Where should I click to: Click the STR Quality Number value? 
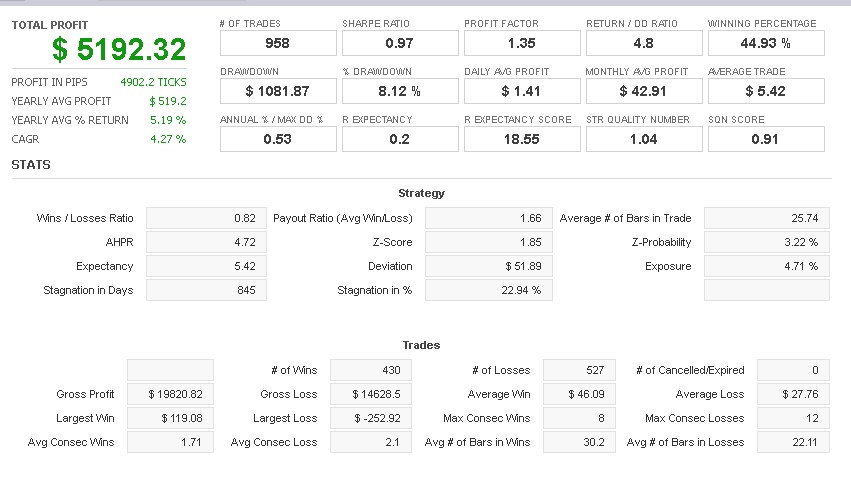(643, 139)
